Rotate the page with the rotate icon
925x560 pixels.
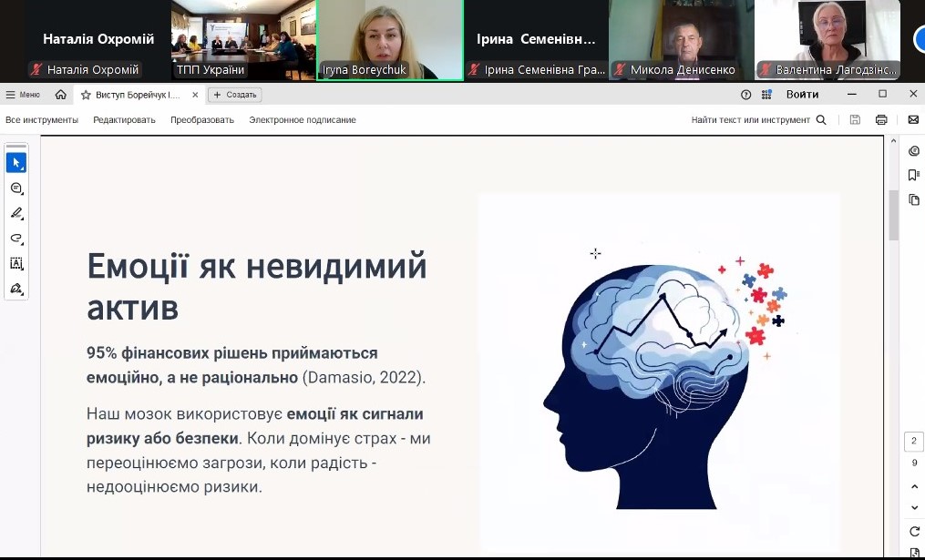914,532
